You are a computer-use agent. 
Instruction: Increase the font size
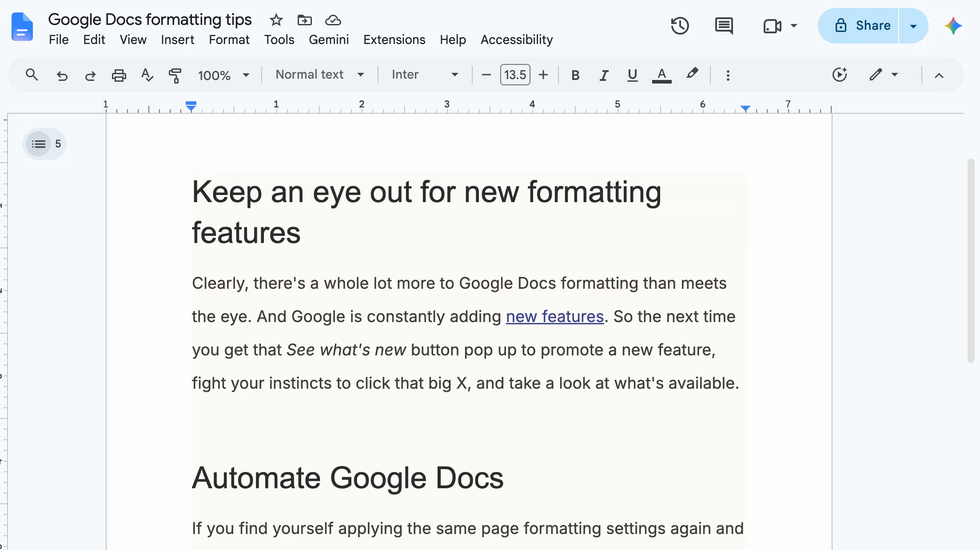click(543, 75)
